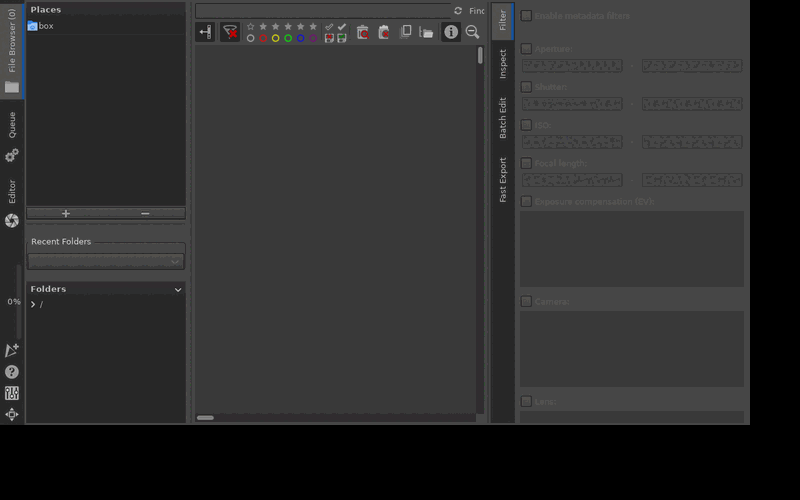The width and height of the screenshot is (800, 500).
Task: Toggle fullscreen four-arrows icon
Action: 12,414
